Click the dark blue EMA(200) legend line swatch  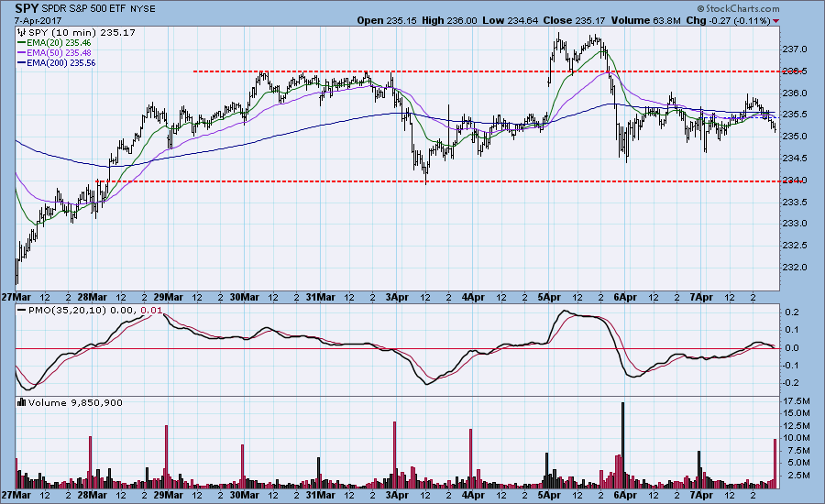tap(22, 62)
